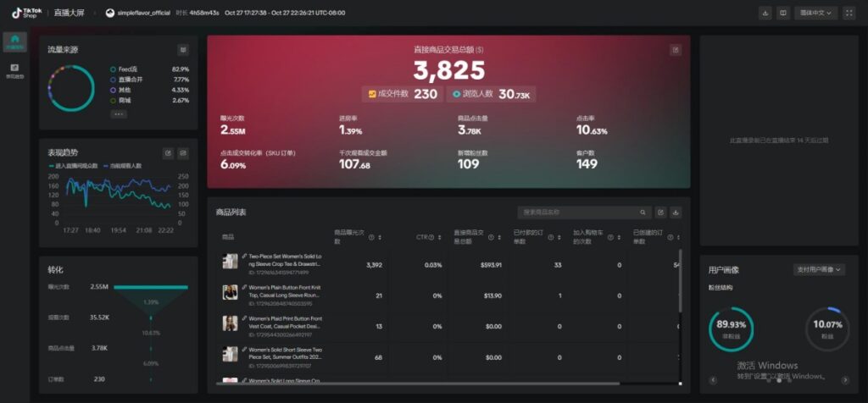Click the icon in 流量来源 panel header
This screenshot has height=403, width=868.
point(183,50)
